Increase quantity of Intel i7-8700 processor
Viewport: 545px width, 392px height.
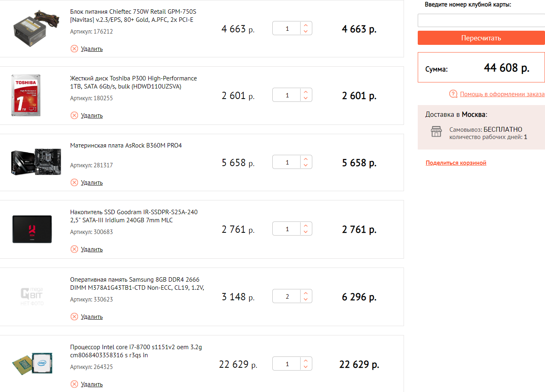[306, 360]
